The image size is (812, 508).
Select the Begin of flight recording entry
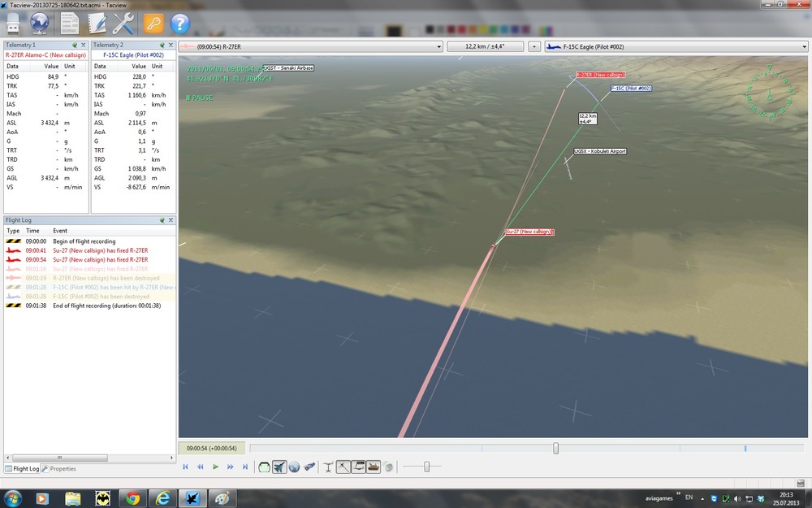click(x=89, y=241)
